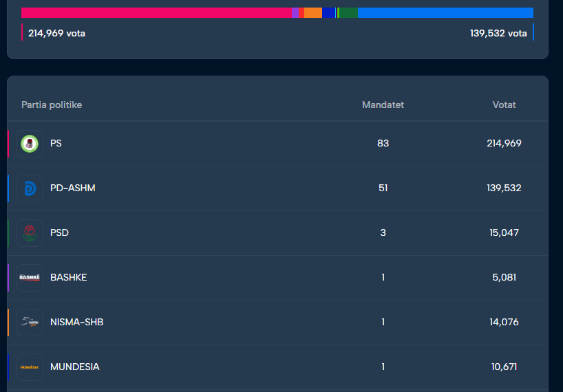Click the NISMA-SHB party logo icon
The image size is (563, 392).
coord(30,323)
